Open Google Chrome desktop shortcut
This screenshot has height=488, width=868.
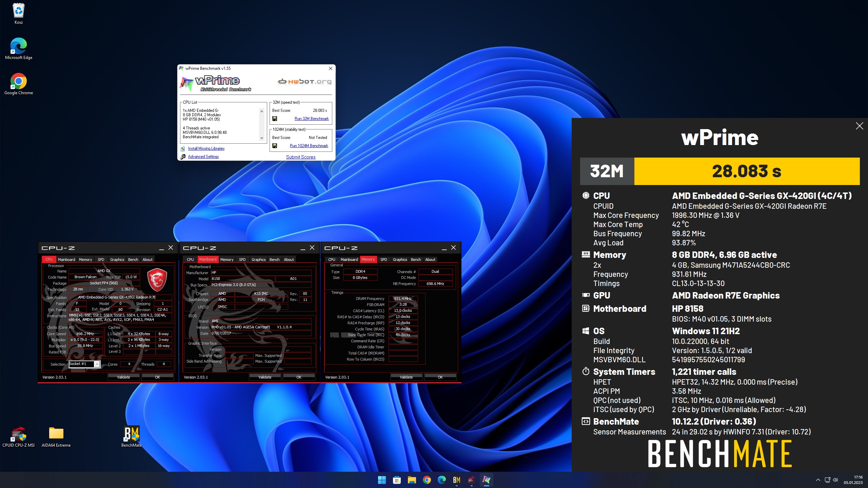pos(19,84)
